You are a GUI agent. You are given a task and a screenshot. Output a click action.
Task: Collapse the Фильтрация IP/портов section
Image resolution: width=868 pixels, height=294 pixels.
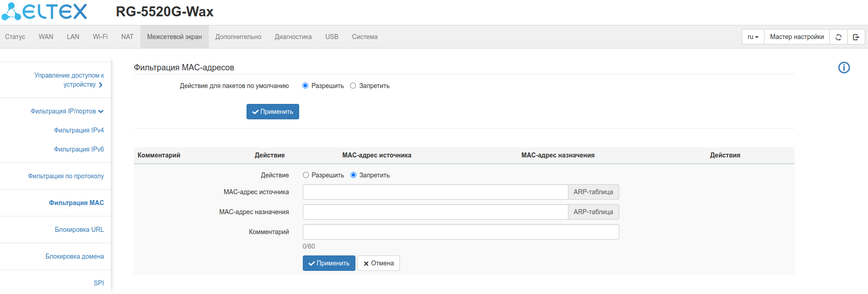(x=67, y=111)
